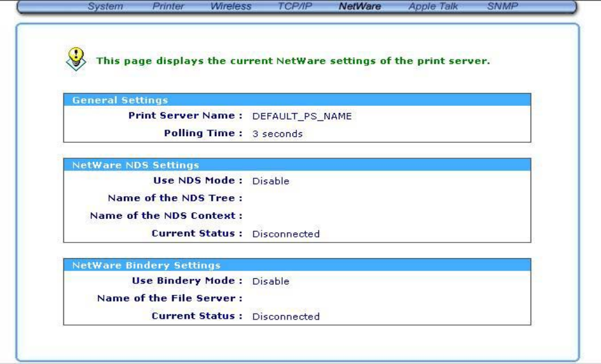Select the DEFAULT_PS_NAME value
Screen dimensions: 601x364
tap(301, 116)
